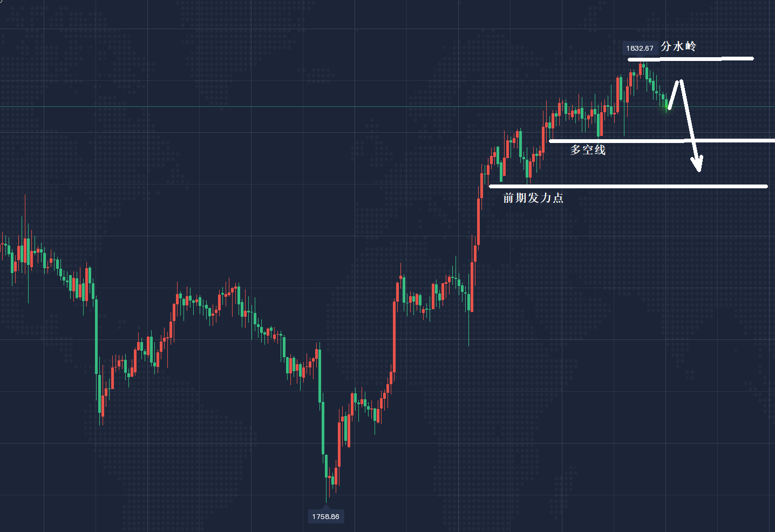Click the glowing latest green candle
Screen dimensions: 775x532
666,105
